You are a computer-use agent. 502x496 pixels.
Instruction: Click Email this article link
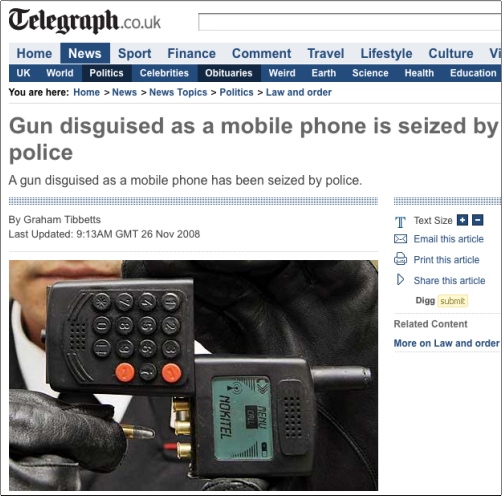pos(448,239)
